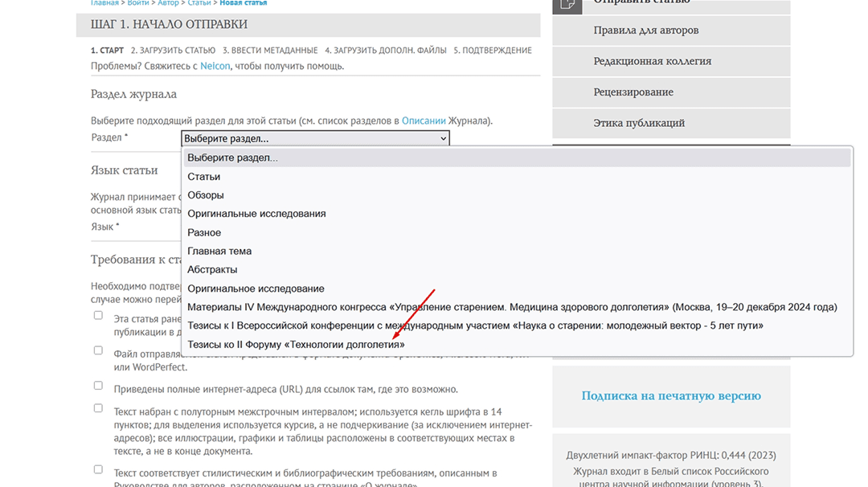Select Статьи from the section list
The width and height of the screenshot is (868, 487).
pos(204,177)
